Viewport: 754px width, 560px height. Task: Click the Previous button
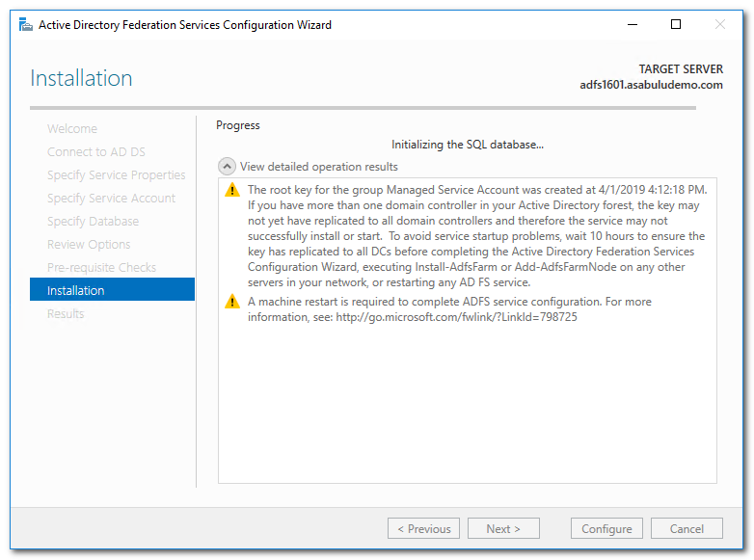coord(423,529)
